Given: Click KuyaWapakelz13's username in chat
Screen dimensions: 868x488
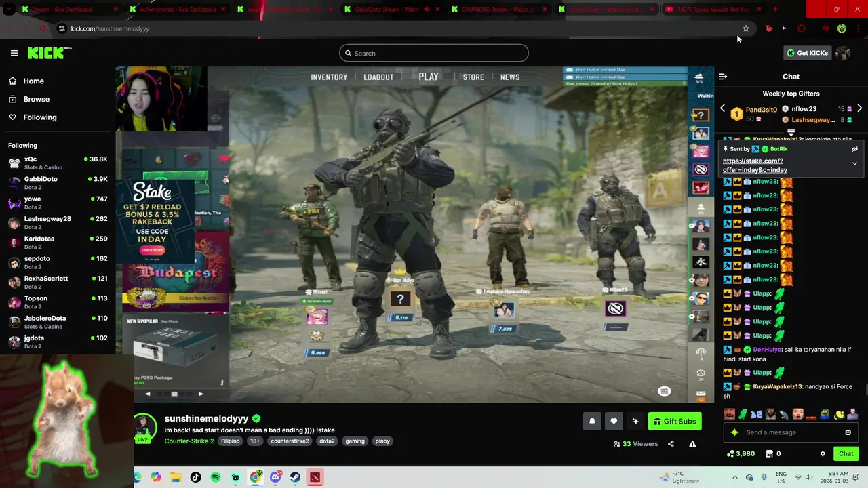Looking at the screenshot, I should (x=778, y=386).
